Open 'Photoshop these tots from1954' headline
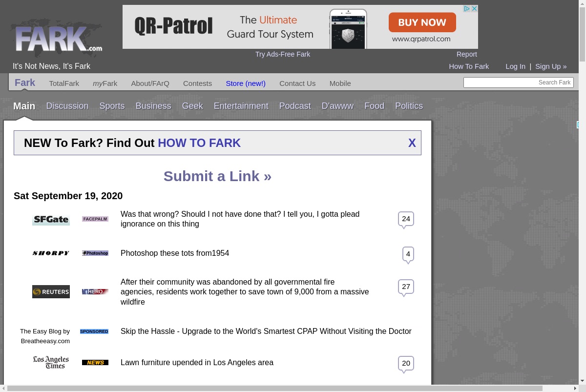 coord(175,253)
